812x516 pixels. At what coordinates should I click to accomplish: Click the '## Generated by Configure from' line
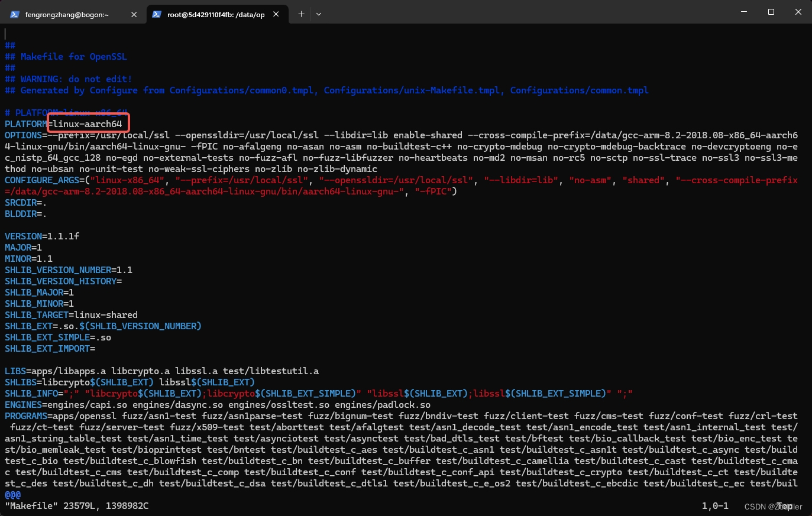[326, 90]
